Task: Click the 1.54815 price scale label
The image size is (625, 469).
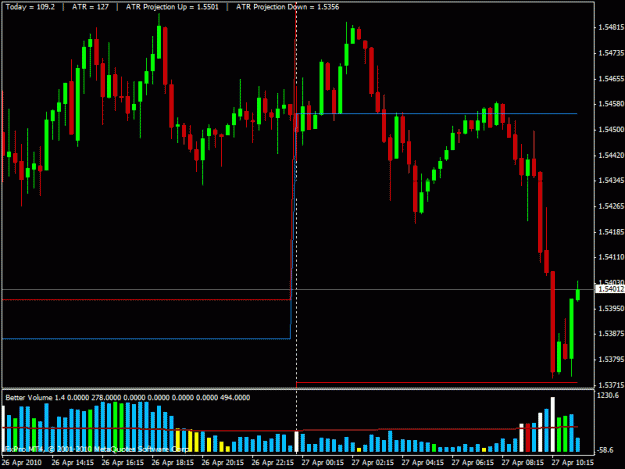Action: click(x=611, y=27)
